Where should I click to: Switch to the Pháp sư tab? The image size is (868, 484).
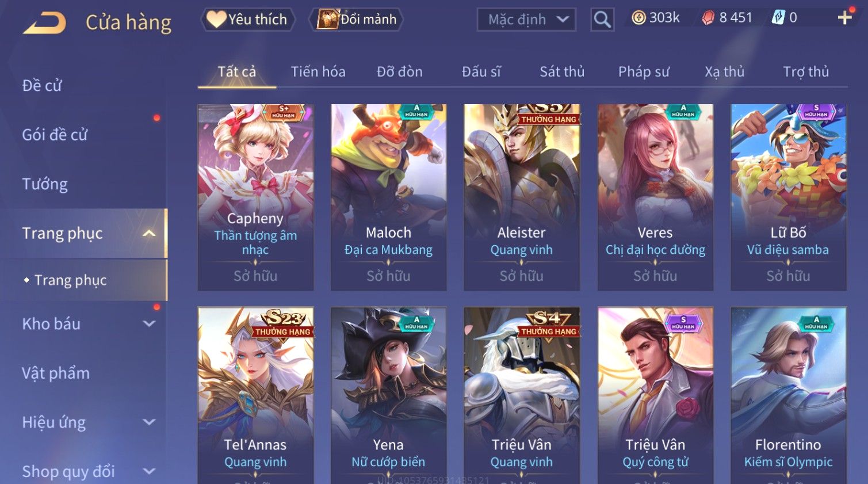coord(644,72)
